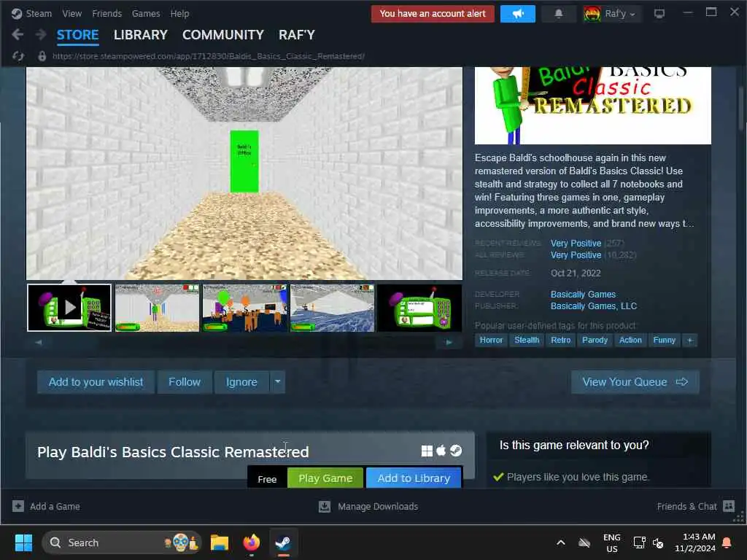Open the Basically Games developer link
This screenshot has height=560, width=747.
[583, 295]
